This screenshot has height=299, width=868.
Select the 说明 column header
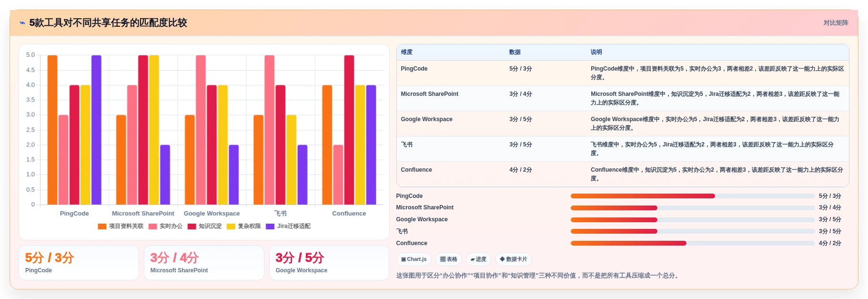[x=596, y=52]
